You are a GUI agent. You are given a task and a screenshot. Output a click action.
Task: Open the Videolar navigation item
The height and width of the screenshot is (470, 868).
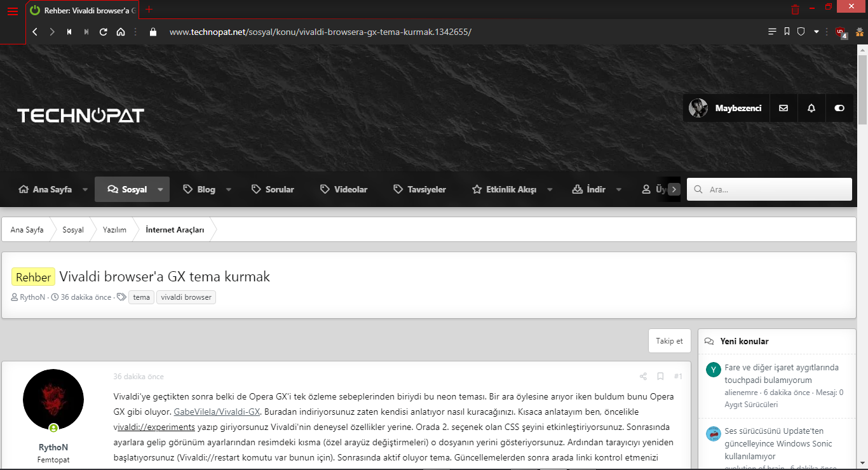(344, 189)
